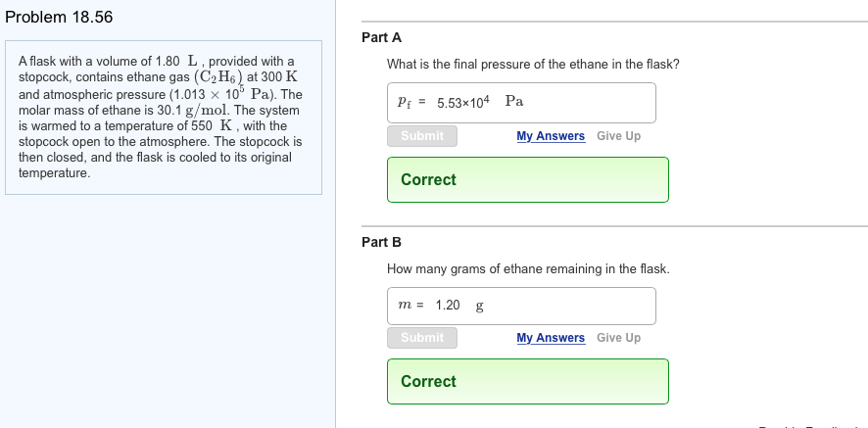Select Give Up under Part A
868x428 pixels.
618,136
